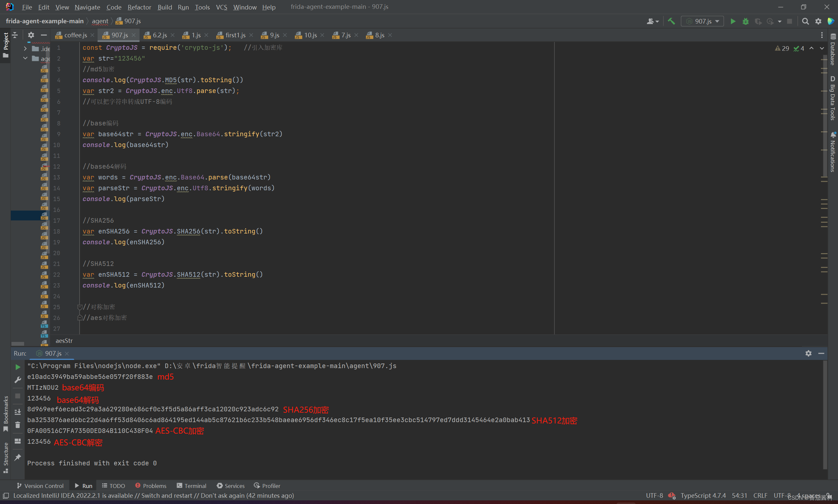Screen dimensions: 838x504
Task: Toggle the Notifications side panel
Action: [x=832, y=152]
